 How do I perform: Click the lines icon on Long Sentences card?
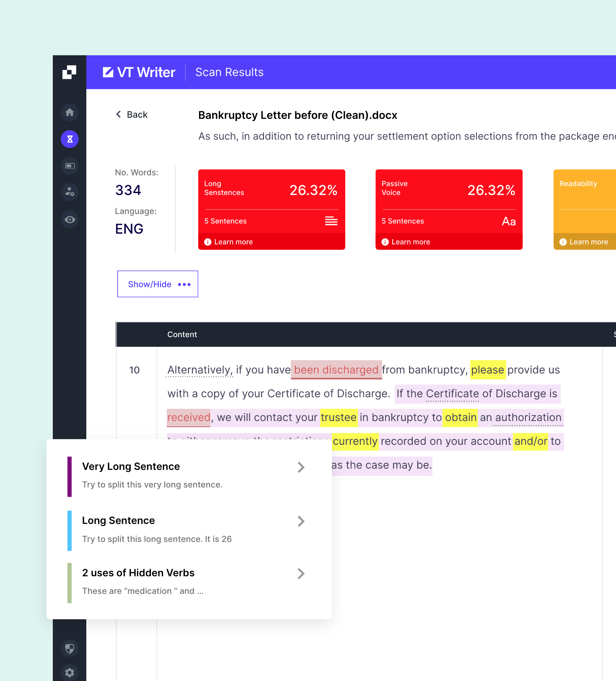pyautogui.click(x=331, y=221)
